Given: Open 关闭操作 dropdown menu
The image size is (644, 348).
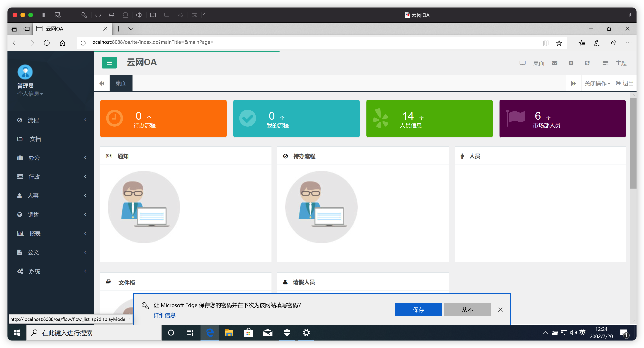Looking at the screenshot, I should 597,83.
